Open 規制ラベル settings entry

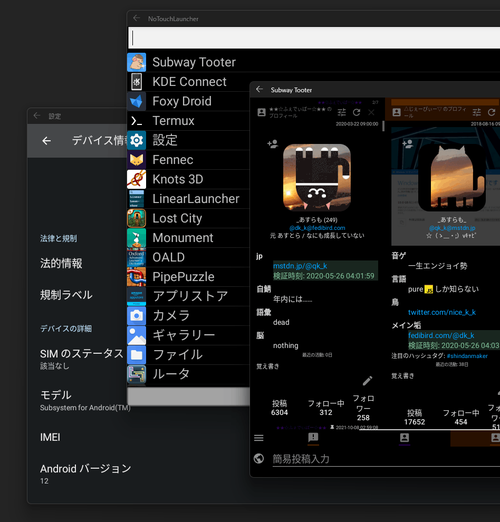click(66, 295)
